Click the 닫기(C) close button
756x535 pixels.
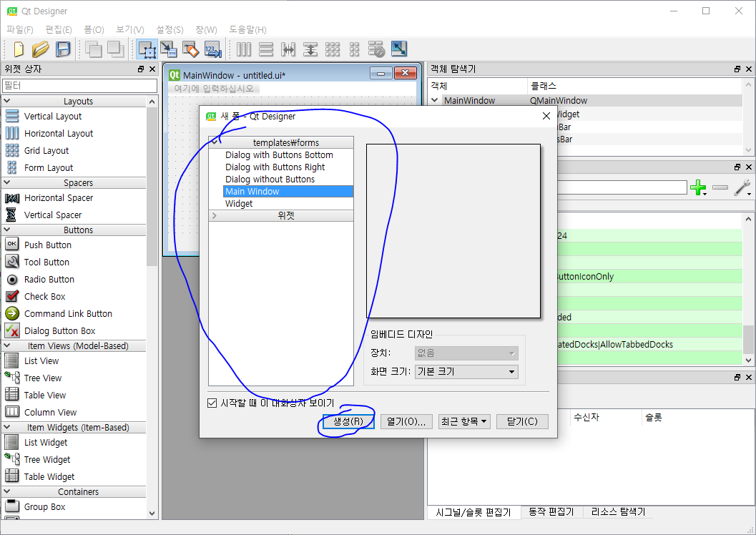coord(522,422)
